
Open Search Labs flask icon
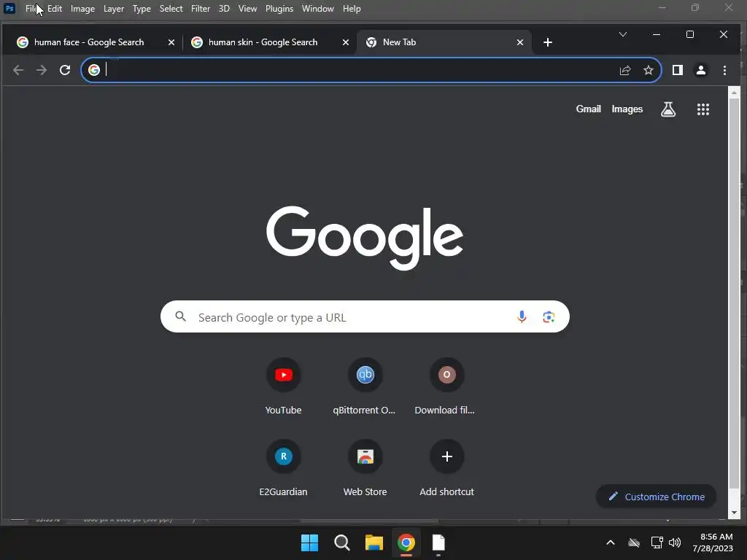click(x=668, y=109)
